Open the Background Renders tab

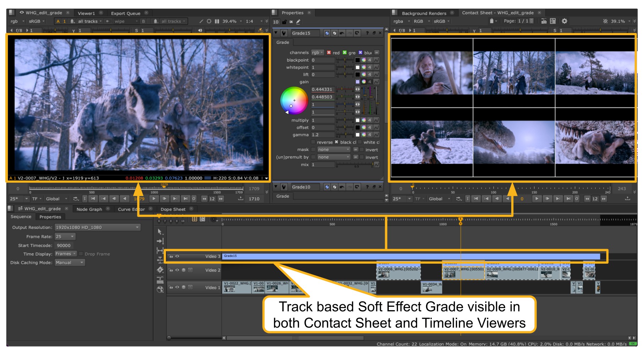pos(424,13)
